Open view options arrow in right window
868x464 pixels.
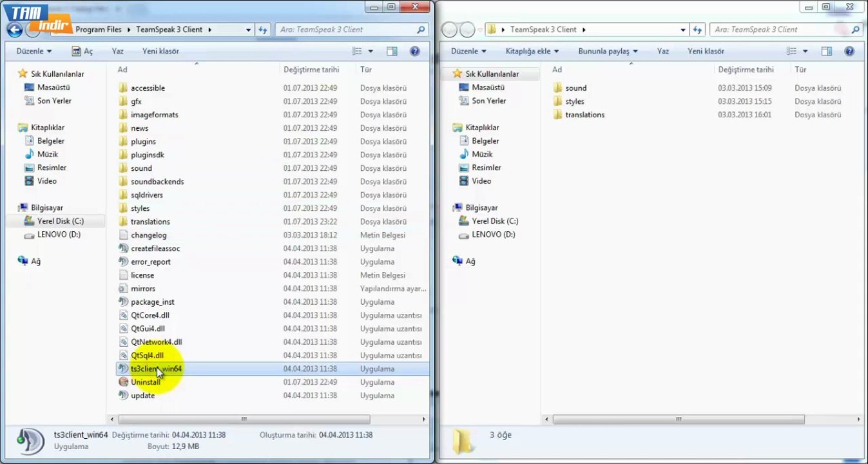click(805, 51)
